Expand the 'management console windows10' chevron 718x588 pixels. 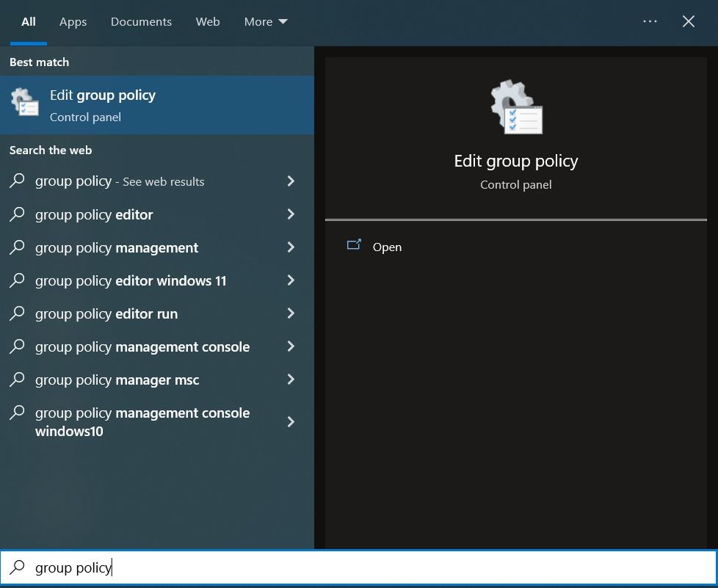[291, 422]
